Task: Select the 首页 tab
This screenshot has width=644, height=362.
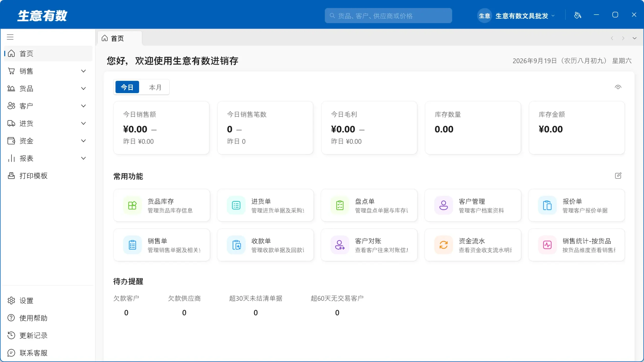Action: pos(120,38)
